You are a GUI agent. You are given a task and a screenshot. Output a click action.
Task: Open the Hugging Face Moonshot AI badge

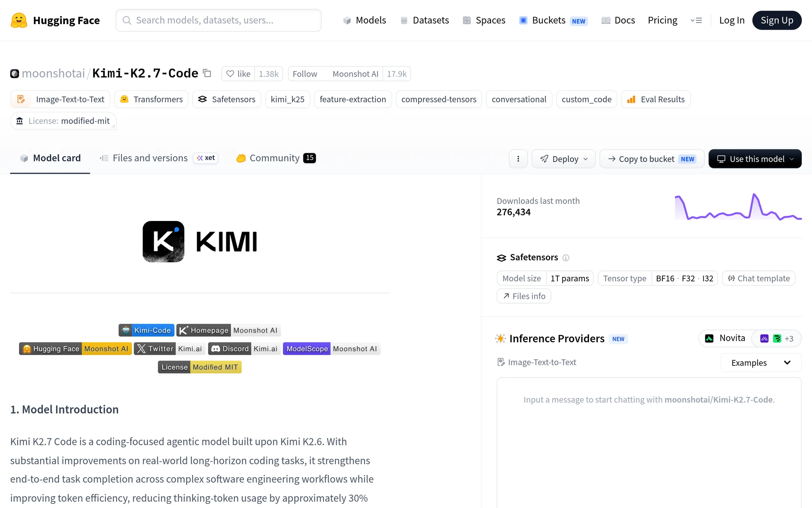coord(75,349)
